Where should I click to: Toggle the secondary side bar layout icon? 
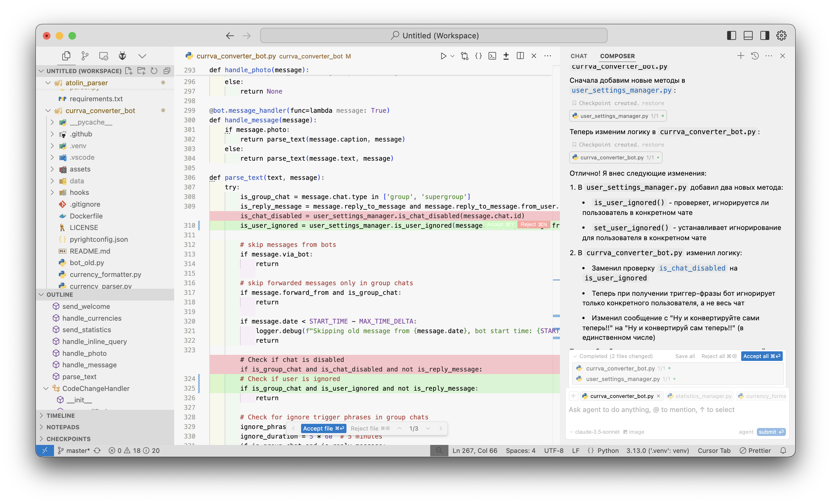[x=765, y=35]
